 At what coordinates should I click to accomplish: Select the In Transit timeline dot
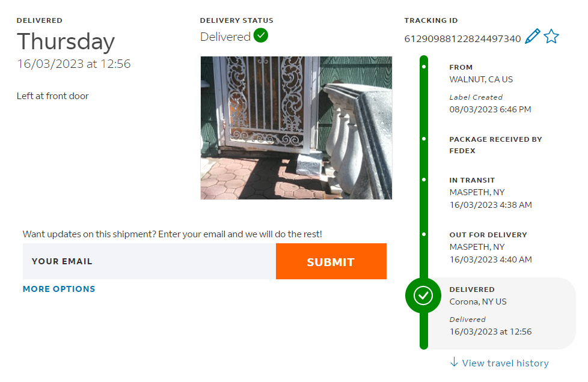(x=424, y=180)
